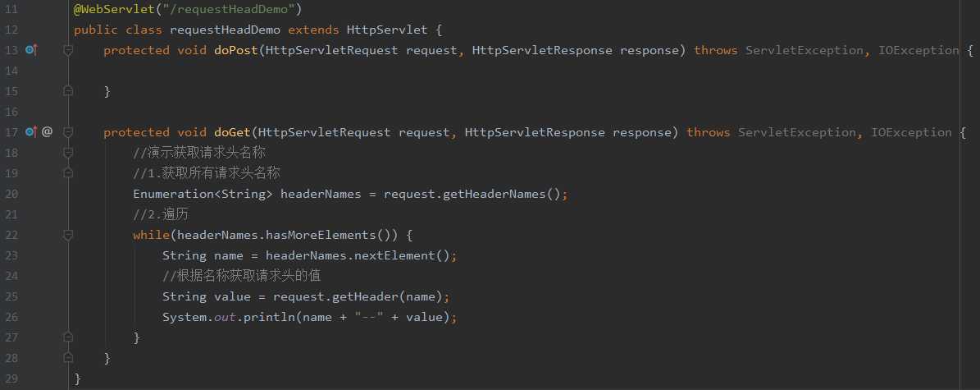Click the override gutter icon beside doGet

pyautogui.click(x=30, y=131)
